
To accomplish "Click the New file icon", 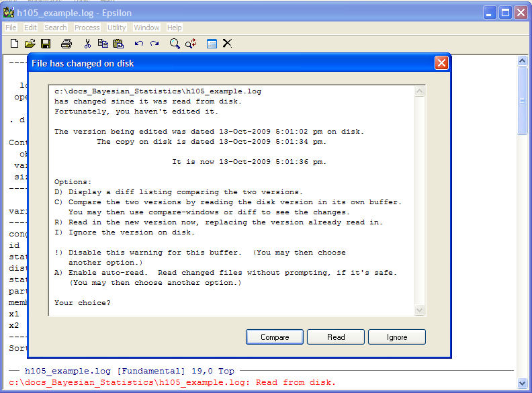I will pyautogui.click(x=14, y=44).
